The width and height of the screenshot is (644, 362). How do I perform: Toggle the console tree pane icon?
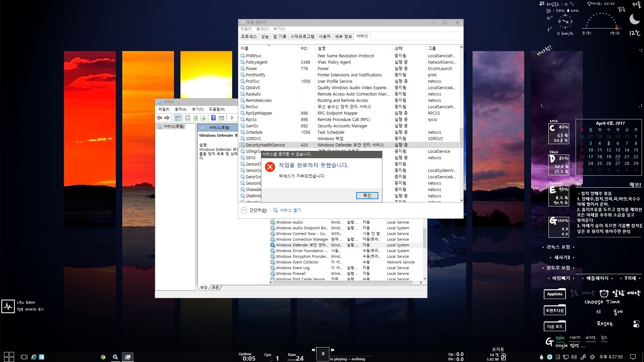click(178, 118)
